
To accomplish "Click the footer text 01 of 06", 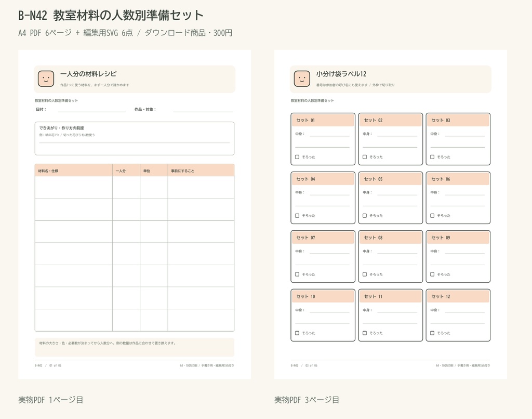I will click(x=55, y=365).
